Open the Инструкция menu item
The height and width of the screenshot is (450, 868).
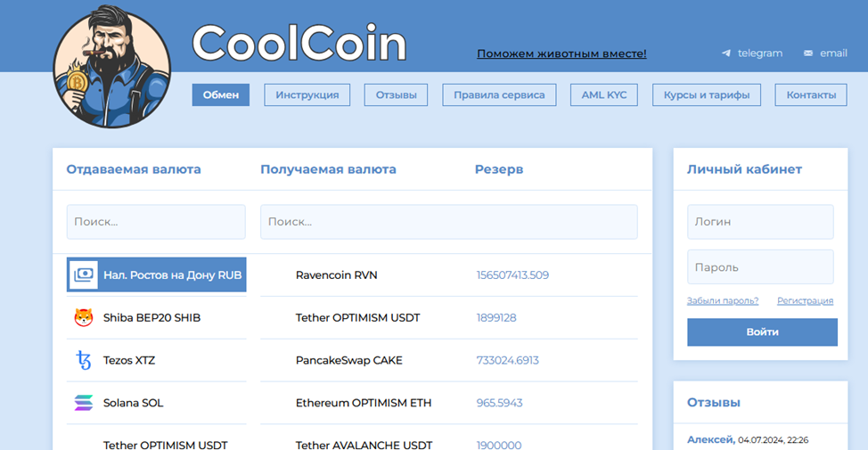[x=307, y=94]
